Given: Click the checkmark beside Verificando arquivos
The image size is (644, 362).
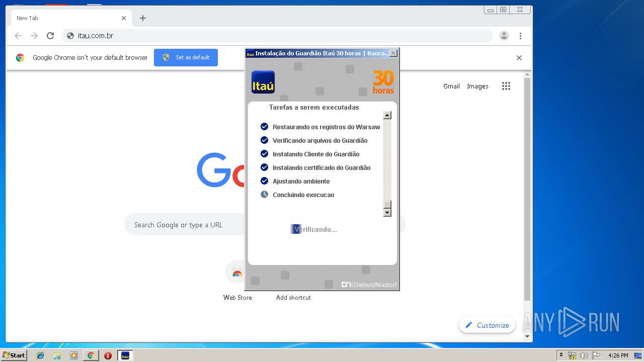Looking at the screenshot, I should (264, 140).
